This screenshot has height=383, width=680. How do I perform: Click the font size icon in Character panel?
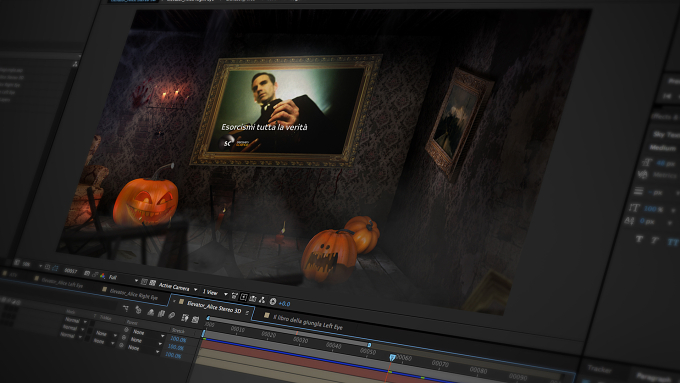point(647,162)
